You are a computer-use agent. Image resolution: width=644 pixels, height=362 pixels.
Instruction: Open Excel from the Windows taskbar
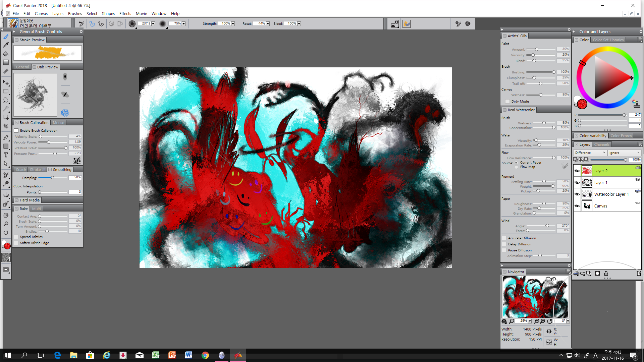tap(156, 355)
